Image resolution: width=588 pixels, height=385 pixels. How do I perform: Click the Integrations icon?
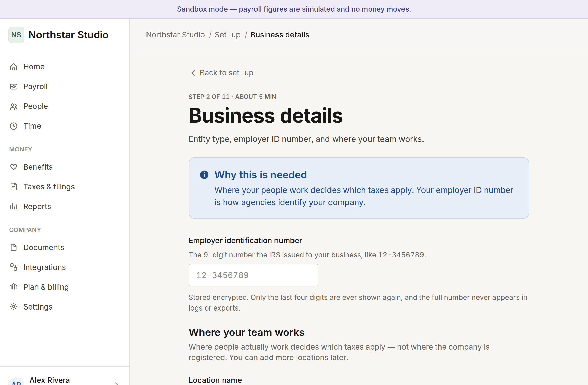point(14,267)
